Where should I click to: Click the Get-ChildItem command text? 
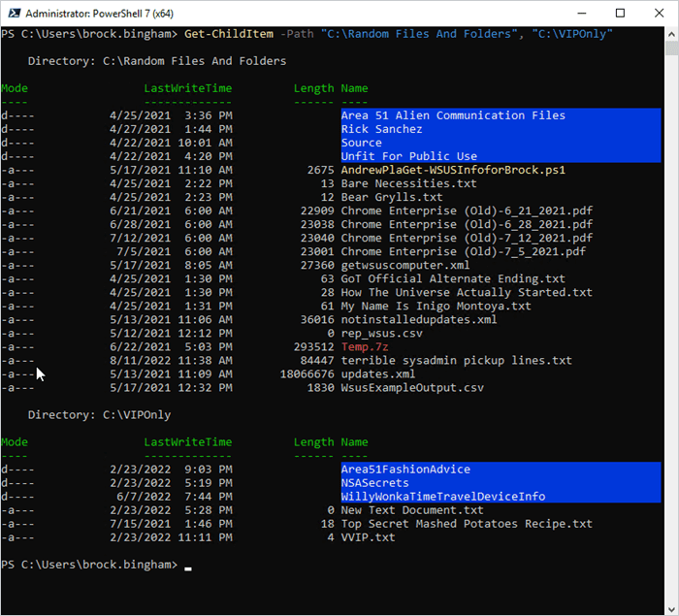click(229, 34)
